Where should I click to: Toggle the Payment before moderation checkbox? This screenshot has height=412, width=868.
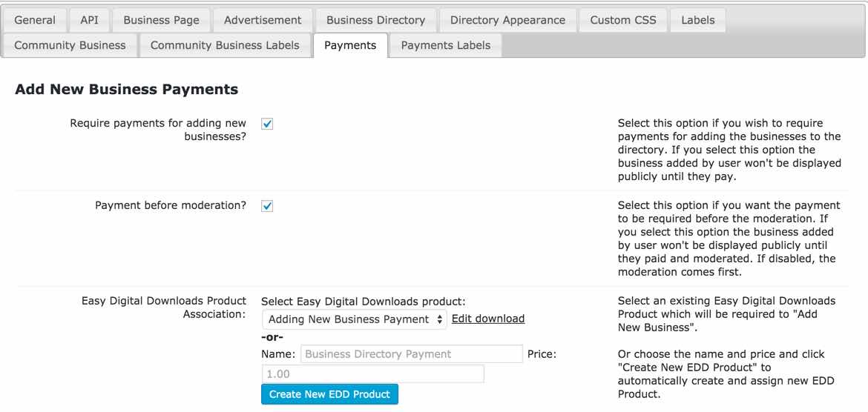click(x=267, y=205)
